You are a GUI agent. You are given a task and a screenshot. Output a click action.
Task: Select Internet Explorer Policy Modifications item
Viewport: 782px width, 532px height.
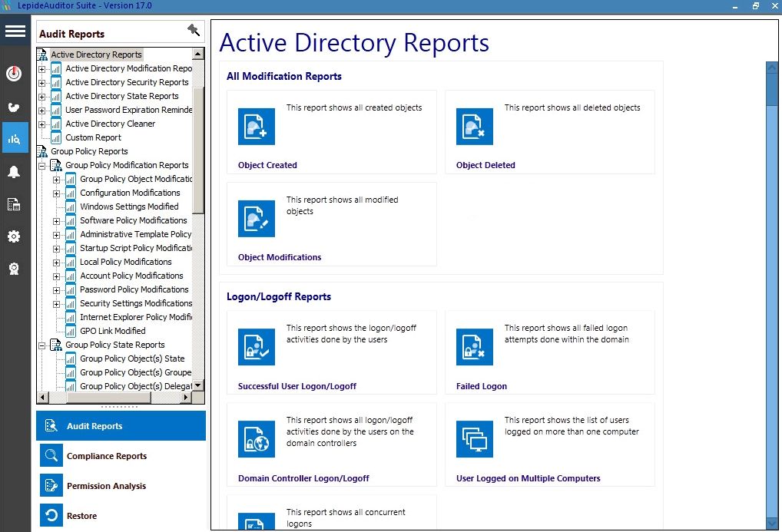(136, 317)
